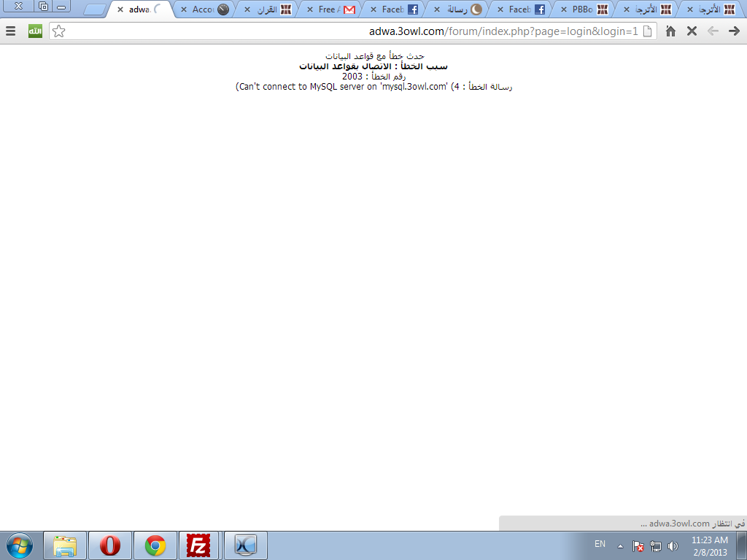Screen dimensions: 747x560
Task: Stop loading the page with X button
Action: click(692, 31)
